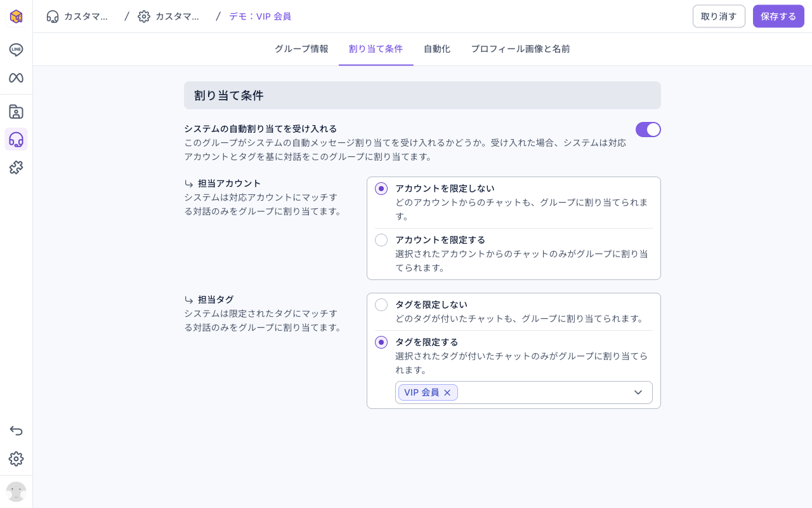Click the headset icon in the breadcrumb
Image resolution: width=812 pixels, height=508 pixels.
pyautogui.click(x=53, y=17)
